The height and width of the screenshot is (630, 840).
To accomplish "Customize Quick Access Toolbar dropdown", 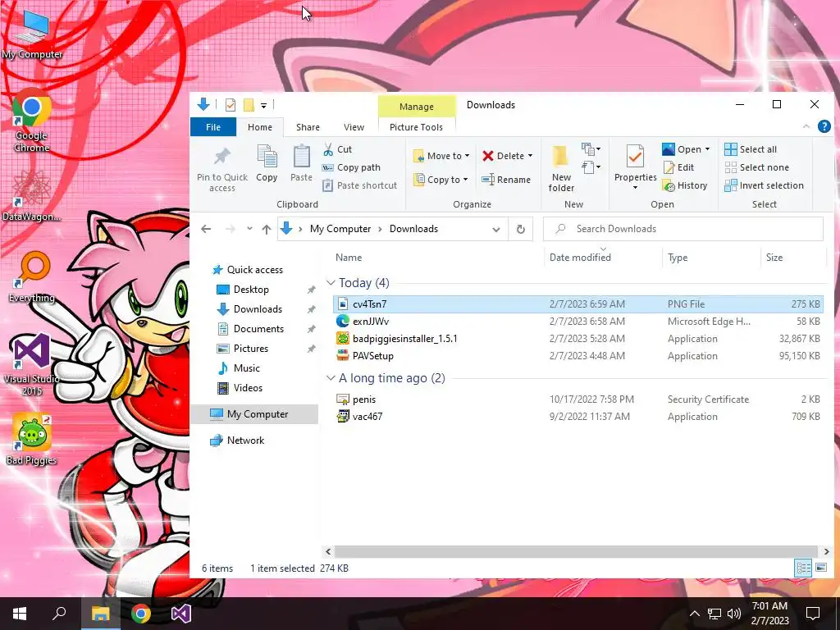I will pos(263,106).
